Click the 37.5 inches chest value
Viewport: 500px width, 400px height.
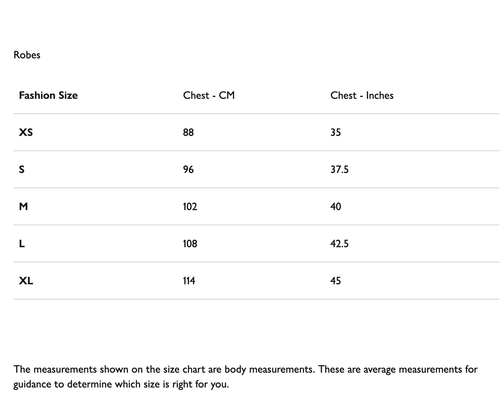pos(339,169)
